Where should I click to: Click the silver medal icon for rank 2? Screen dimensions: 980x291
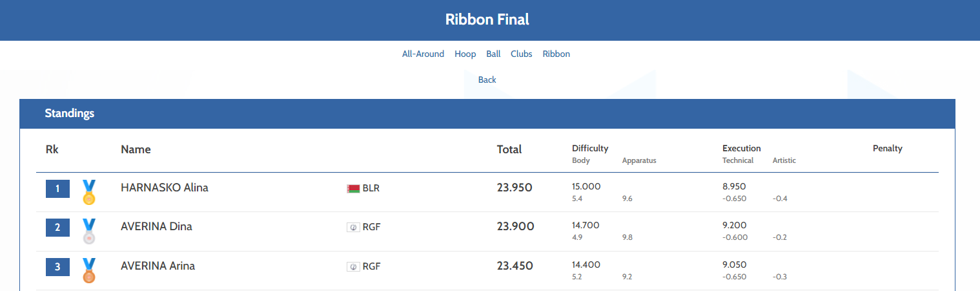tap(89, 231)
